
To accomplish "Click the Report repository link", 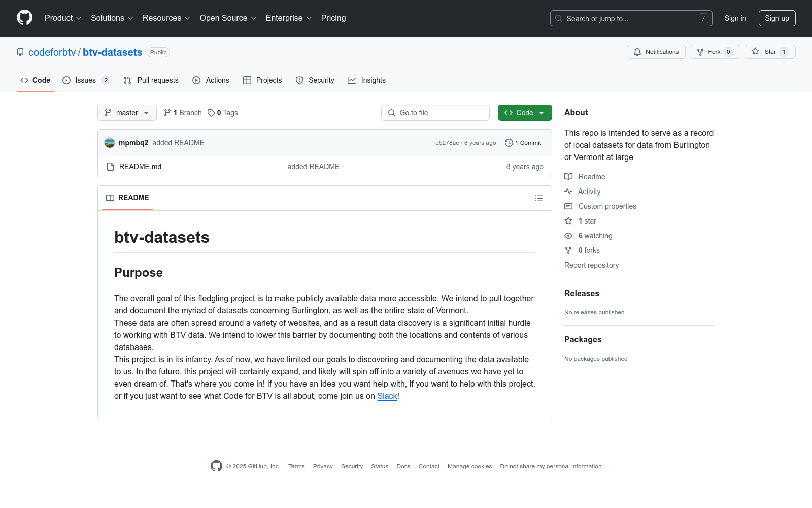I will click(x=592, y=265).
